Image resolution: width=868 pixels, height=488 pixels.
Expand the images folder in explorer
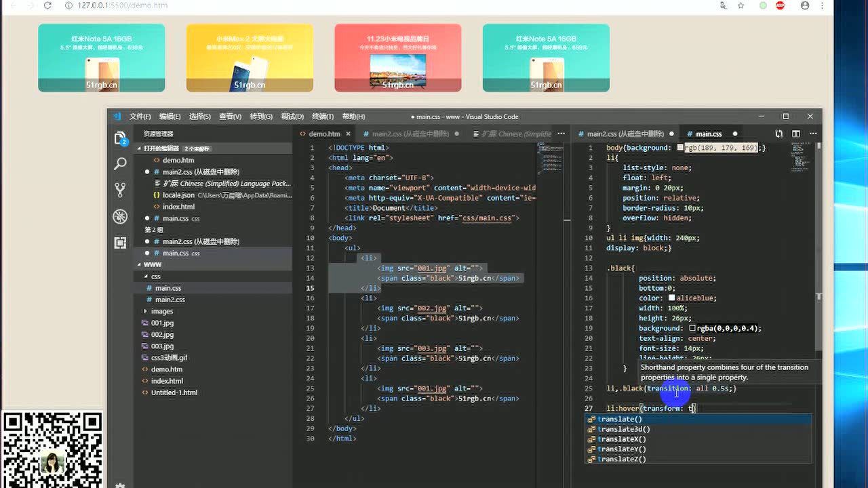213,311
